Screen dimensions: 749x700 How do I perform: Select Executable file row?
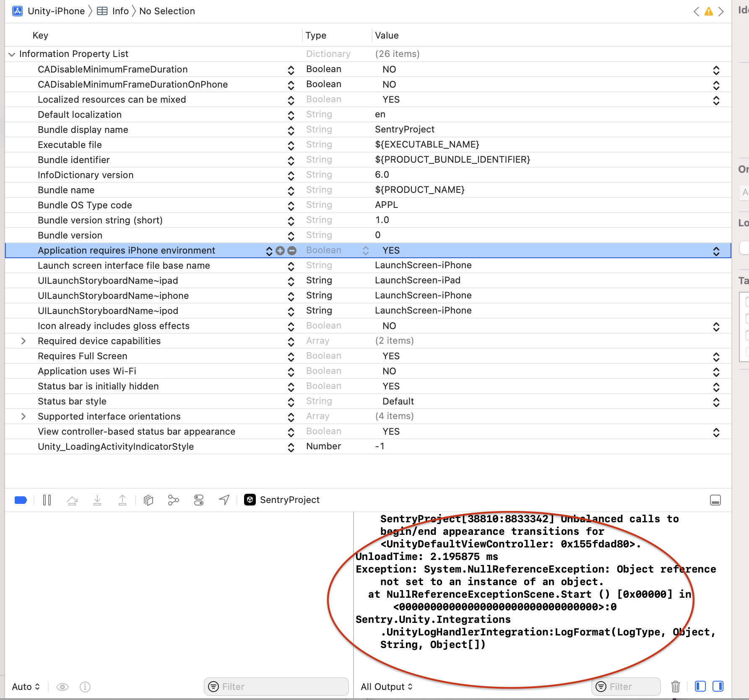368,145
